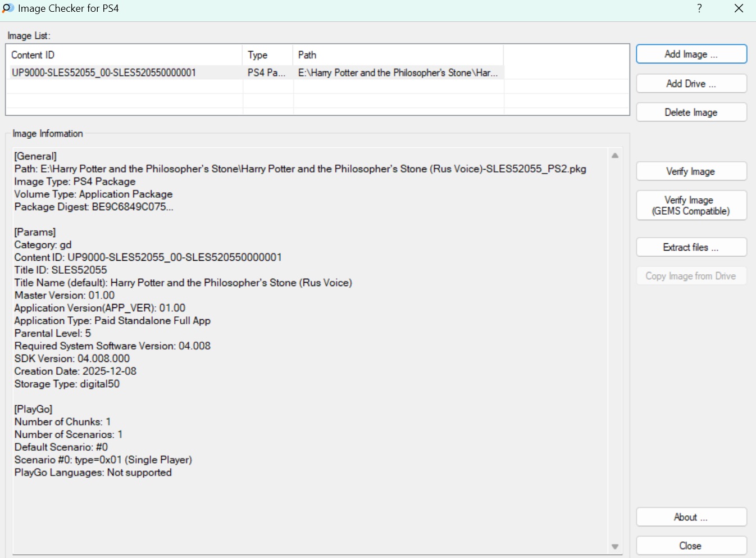Image resolution: width=756 pixels, height=558 pixels.
Task: Select the UP9000-SLES52055 row in image list
Action: [104, 72]
